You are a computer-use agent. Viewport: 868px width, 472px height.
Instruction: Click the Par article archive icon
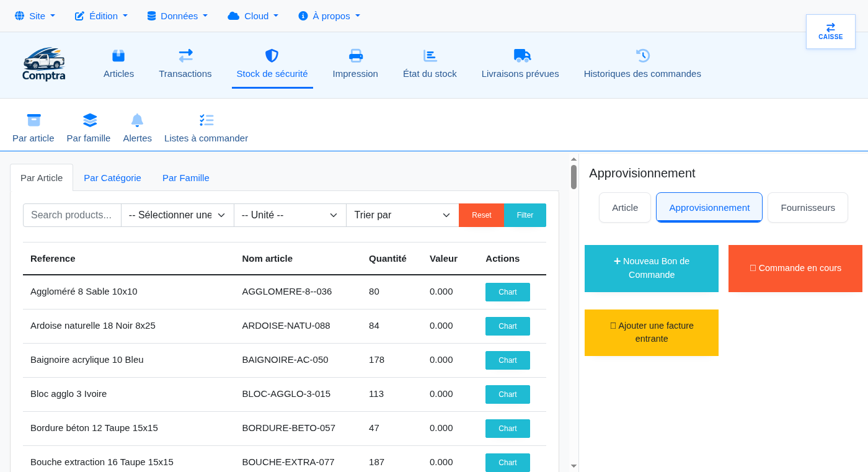point(33,120)
